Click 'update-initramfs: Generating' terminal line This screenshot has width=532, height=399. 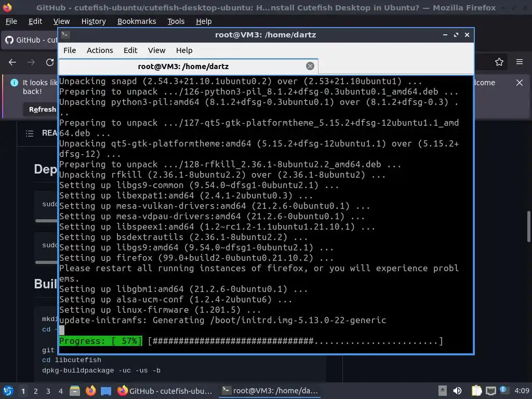point(222,320)
